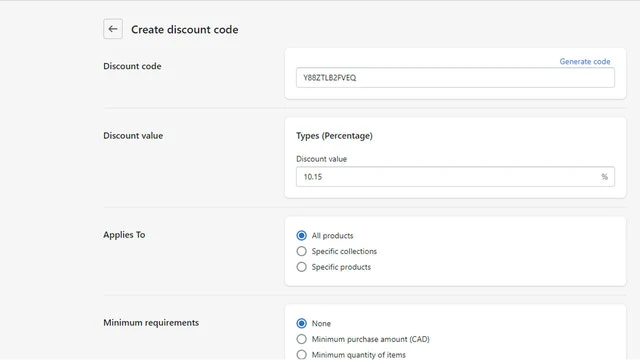Select Minimum quantity of items option
The width and height of the screenshot is (640, 360).
(301, 355)
